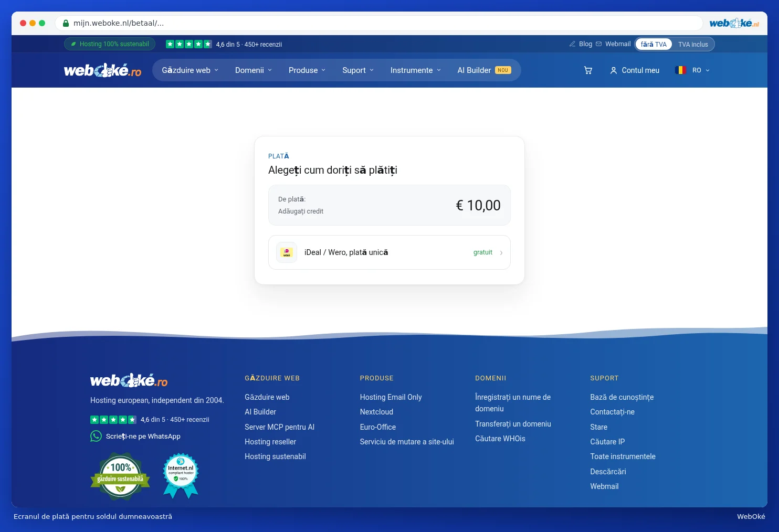Click the footer WebOké.ro logo
This screenshot has height=532, width=779.
(129, 380)
